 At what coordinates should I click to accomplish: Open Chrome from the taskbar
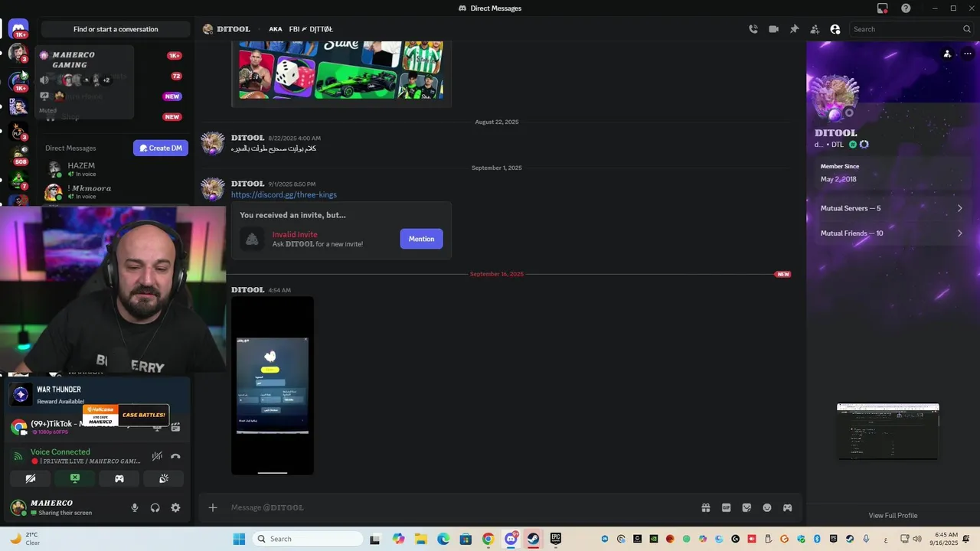click(488, 539)
